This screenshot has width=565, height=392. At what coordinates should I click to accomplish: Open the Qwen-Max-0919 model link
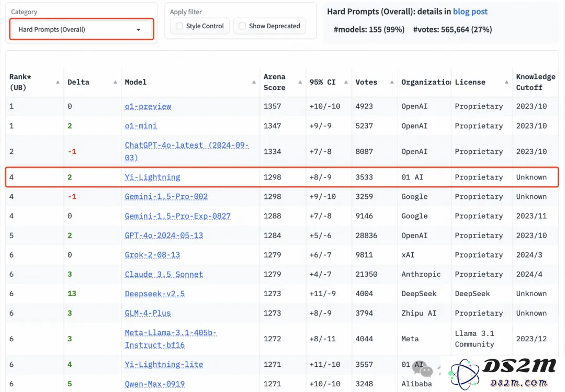tap(154, 384)
